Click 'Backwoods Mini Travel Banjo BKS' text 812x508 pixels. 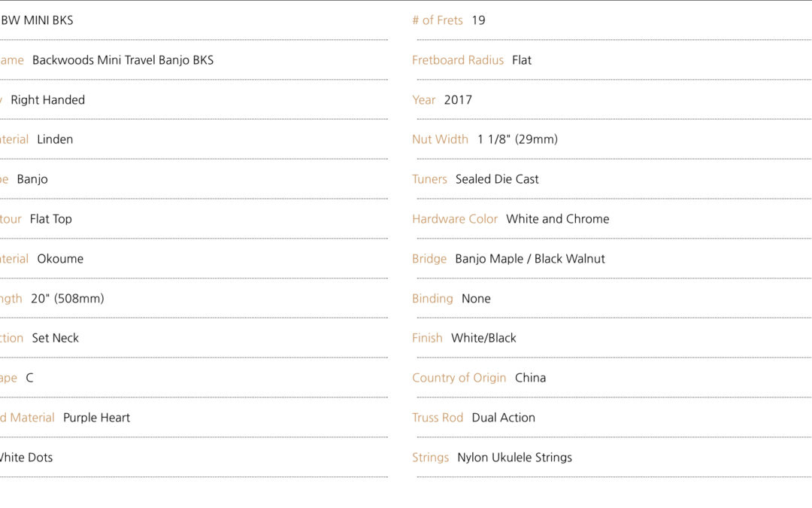(123, 60)
